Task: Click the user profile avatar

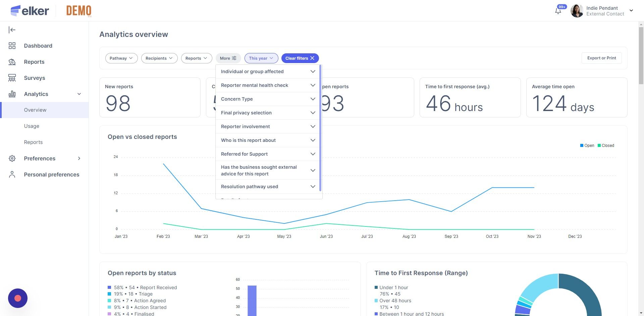Action: (x=577, y=11)
